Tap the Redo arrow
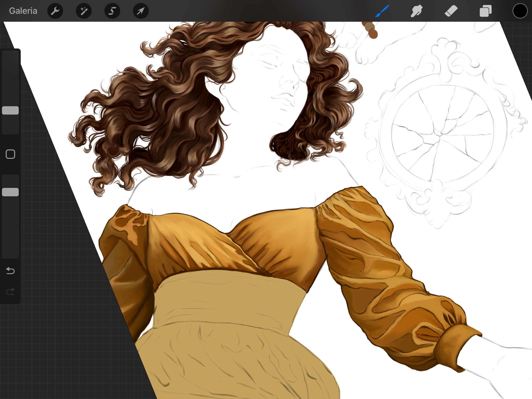The height and width of the screenshot is (399, 532). [10, 292]
